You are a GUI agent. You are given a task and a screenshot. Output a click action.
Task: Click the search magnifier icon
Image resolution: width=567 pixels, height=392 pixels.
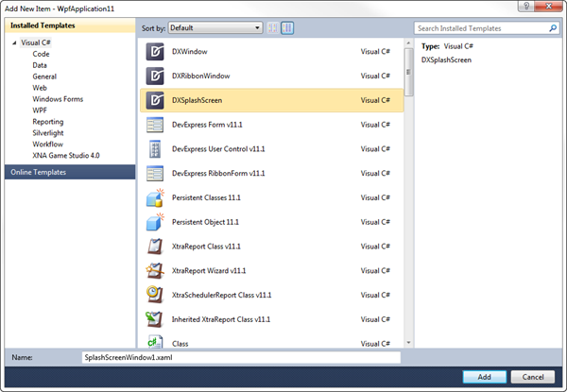pyautogui.click(x=553, y=28)
